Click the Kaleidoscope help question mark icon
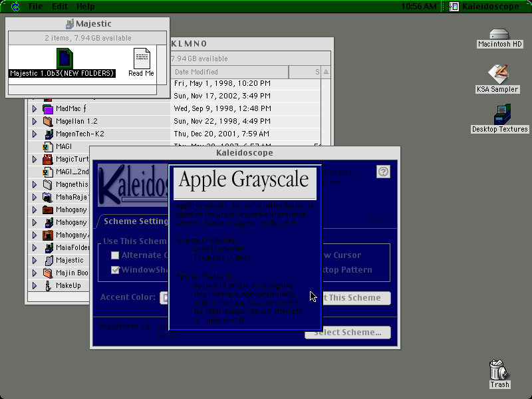Image resolution: width=532 pixels, height=399 pixels. pos(383,172)
